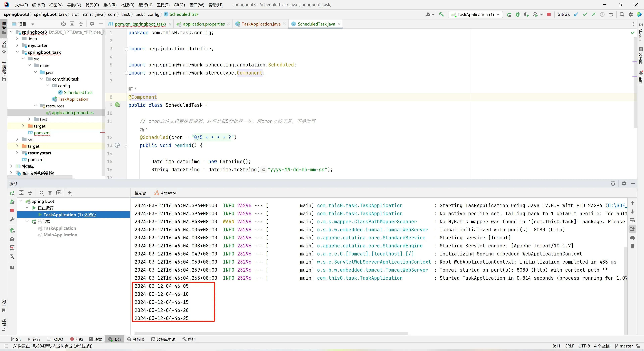
Task: Open the 重构(R) menu
Action: (x=110, y=5)
